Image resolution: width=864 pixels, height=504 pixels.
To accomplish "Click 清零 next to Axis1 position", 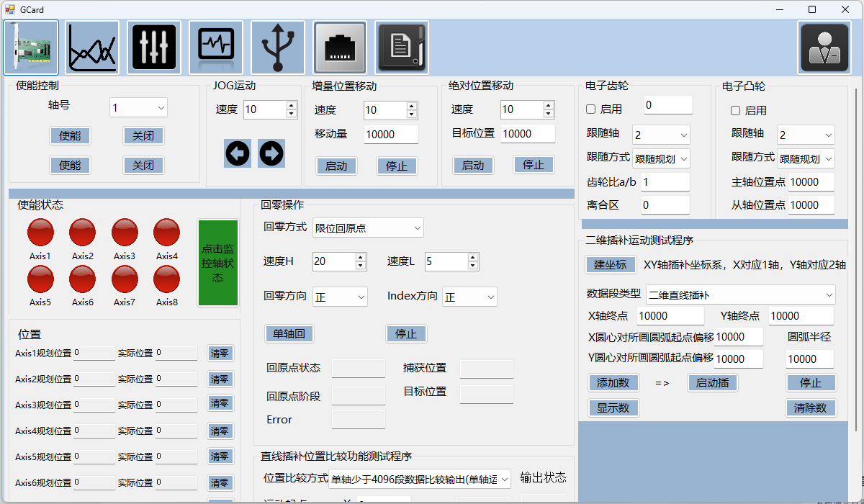I will [220, 353].
